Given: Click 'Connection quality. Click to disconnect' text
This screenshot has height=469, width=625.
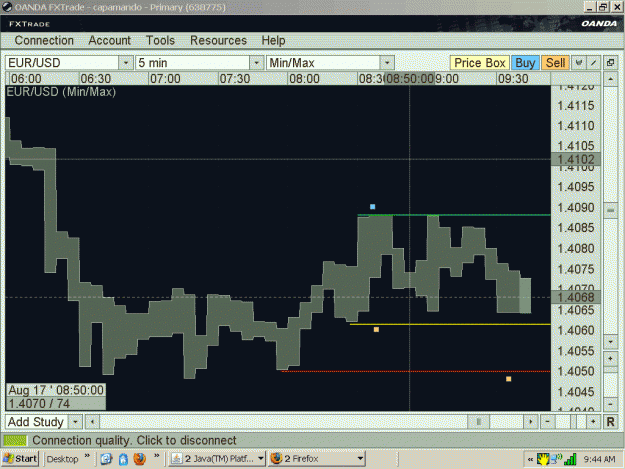Looking at the screenshot, I should point(134,440).
